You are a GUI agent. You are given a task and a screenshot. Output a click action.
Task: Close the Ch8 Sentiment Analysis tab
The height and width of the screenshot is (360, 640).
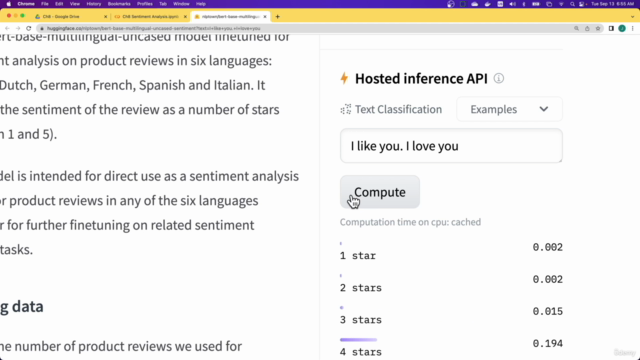[185, 17]
